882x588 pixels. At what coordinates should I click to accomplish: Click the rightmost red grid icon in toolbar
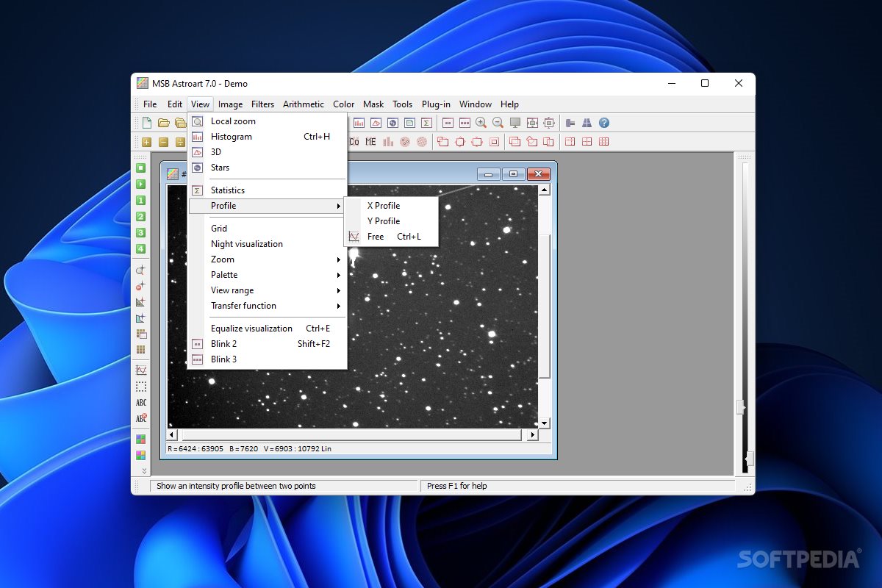604,142
